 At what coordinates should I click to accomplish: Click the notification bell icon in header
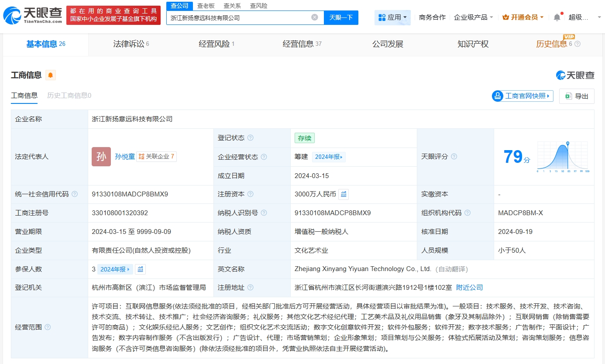coord(557,17)
